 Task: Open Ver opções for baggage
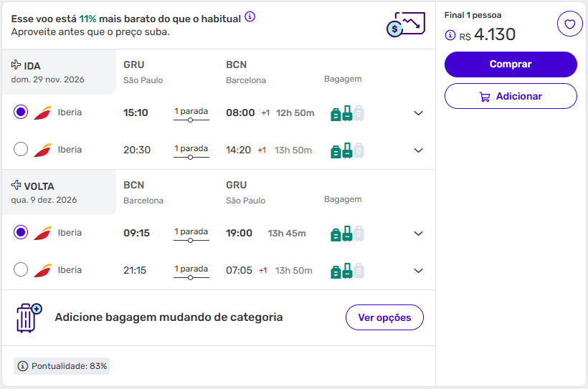pyautogui.click(x=384, y=317)
